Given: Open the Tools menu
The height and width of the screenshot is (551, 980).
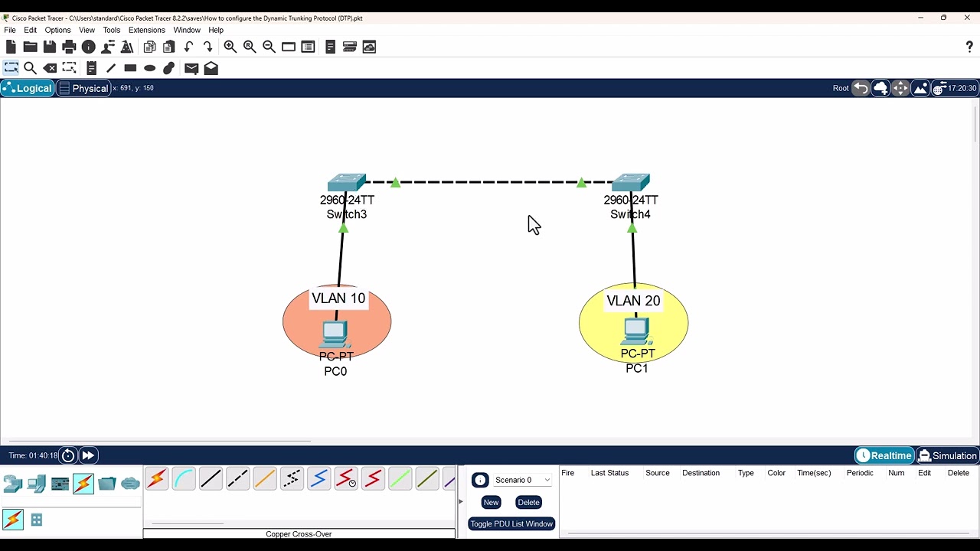Looking at the screenshot, I should (112, 30).
